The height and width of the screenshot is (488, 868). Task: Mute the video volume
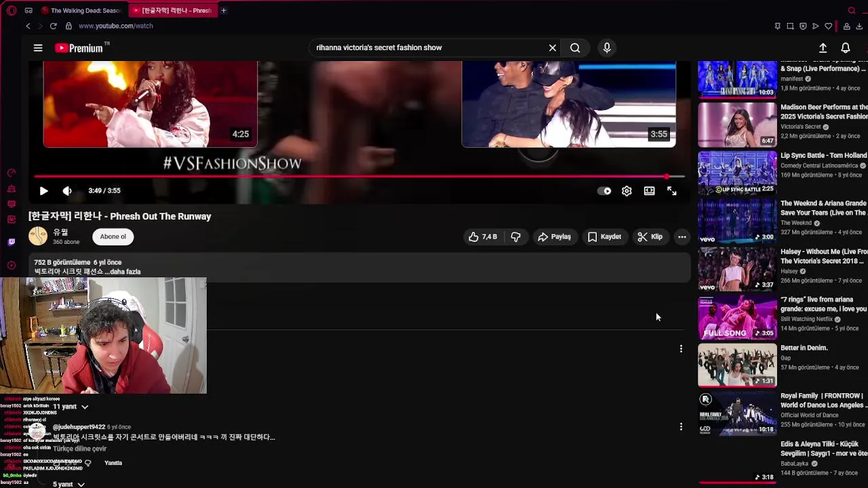(x=67, y=191)
